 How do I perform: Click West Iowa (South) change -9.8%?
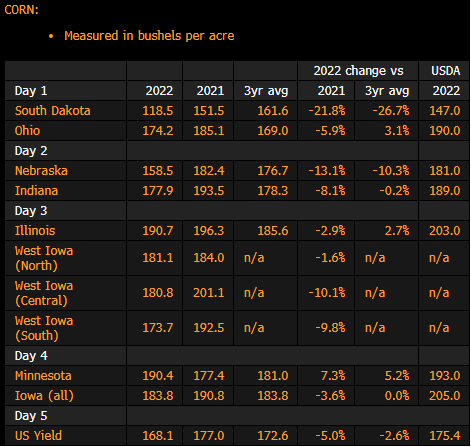pyautogui.click(x=330, y=328)
